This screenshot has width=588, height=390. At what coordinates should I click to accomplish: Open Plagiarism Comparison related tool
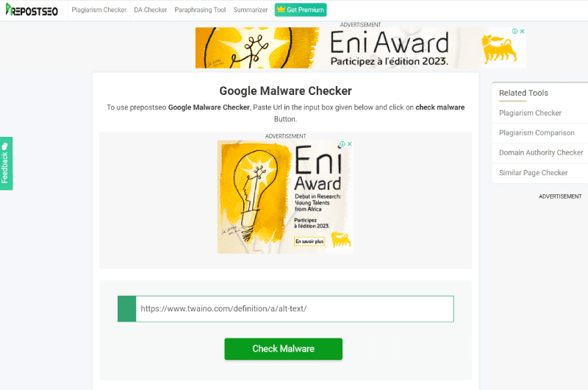537,133
